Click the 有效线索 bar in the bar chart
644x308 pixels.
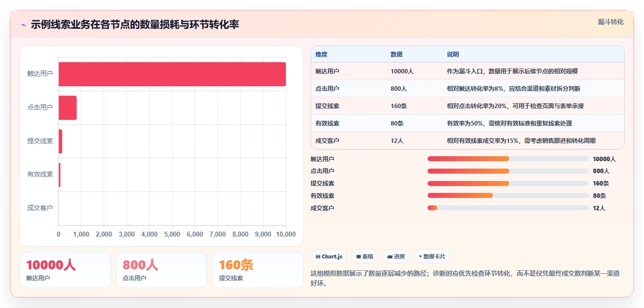(60, 175)
